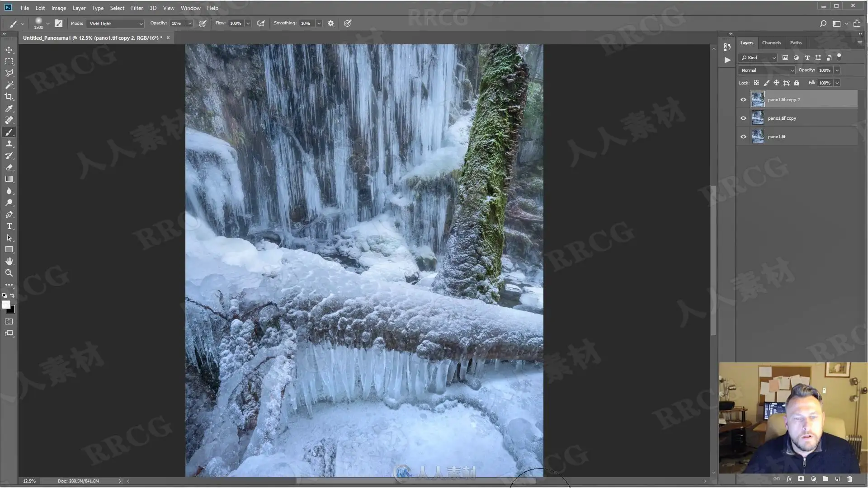Toggle the layer filter switch
The width and height of the screenshot is (868, 488).
pos(839,57)
